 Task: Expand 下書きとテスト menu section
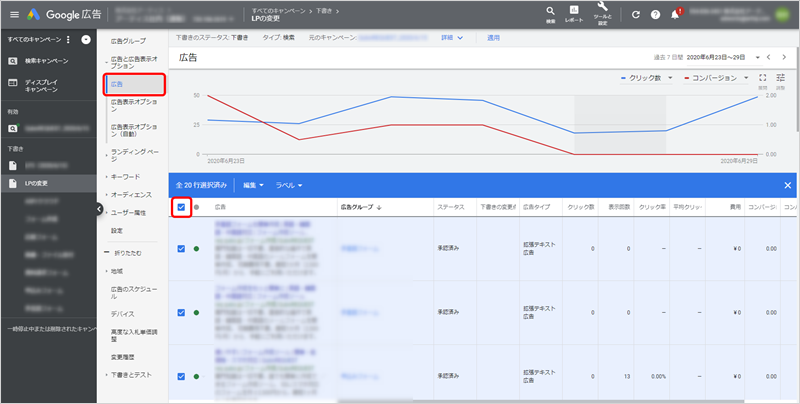131,375
